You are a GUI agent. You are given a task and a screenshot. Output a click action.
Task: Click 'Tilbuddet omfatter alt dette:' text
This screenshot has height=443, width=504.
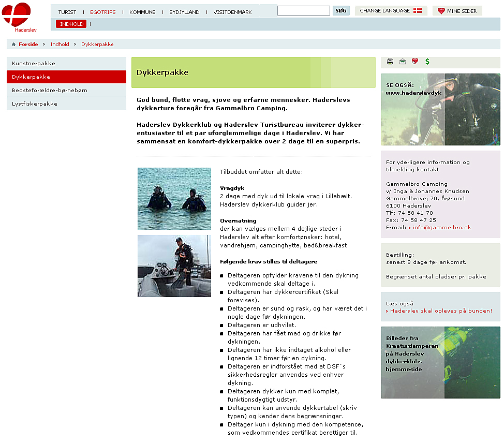[261, 172]
